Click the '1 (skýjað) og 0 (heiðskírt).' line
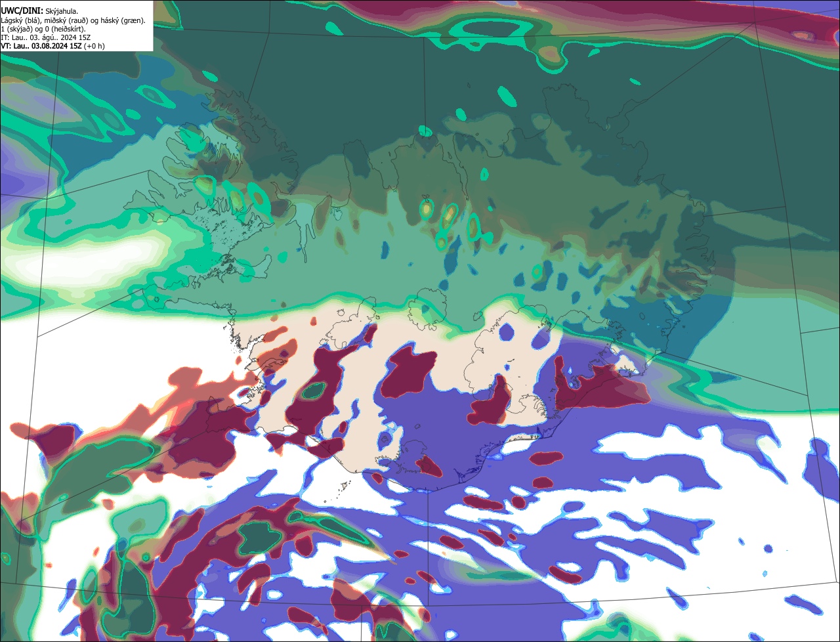840x642 pixels. 43,28
